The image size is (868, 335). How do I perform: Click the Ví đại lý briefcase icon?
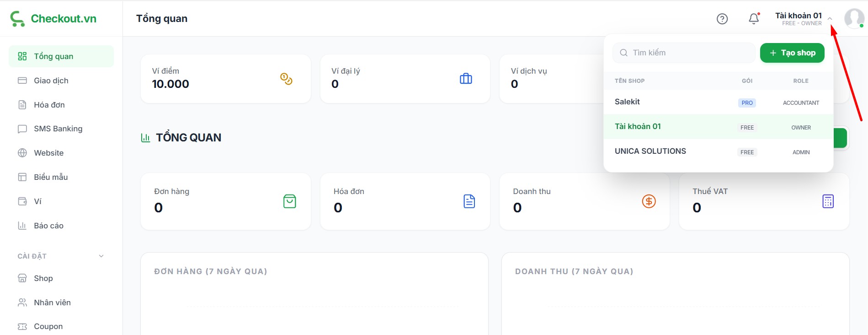point(465,79)
